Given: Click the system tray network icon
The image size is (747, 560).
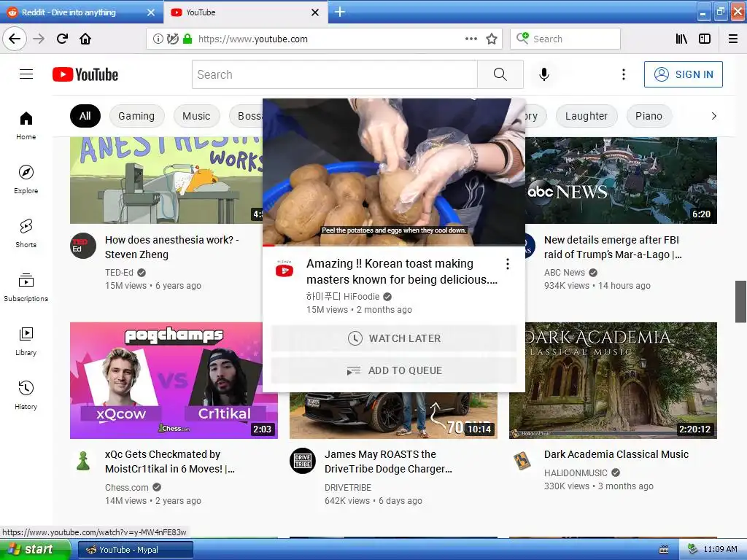Looking at the screenshot, I should coord(692,549).
